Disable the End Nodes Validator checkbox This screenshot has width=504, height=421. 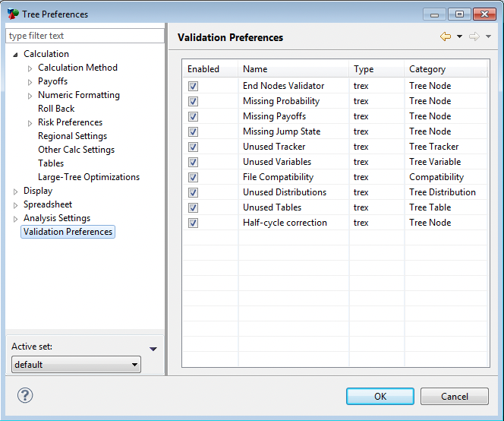pyautogui.click(x=193, y=86)
